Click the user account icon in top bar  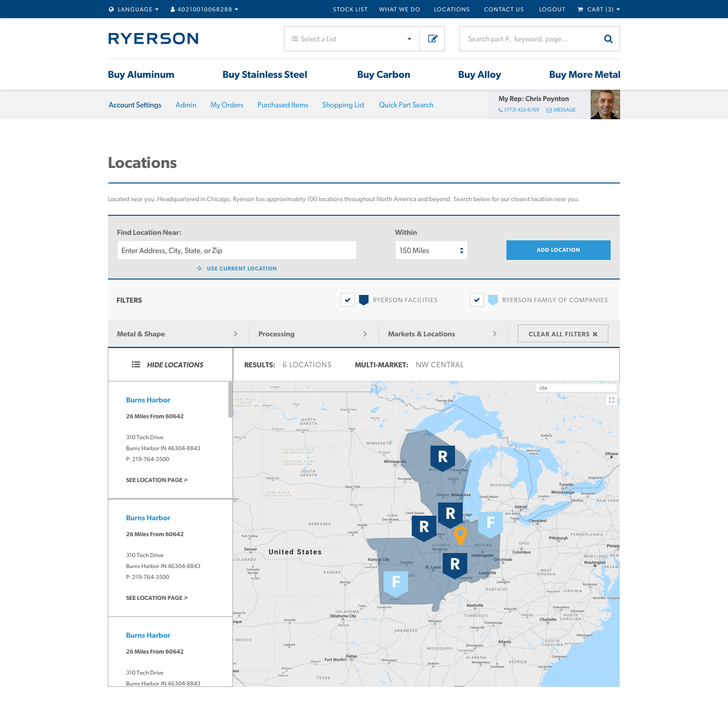[x=173, y=9]
